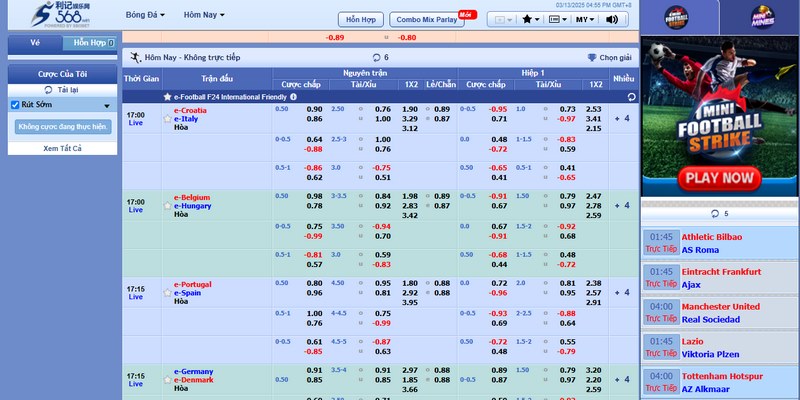The image size is (800, 400).
Task: Click info icon next to e-Football F24 league
Action: [293, 97]
